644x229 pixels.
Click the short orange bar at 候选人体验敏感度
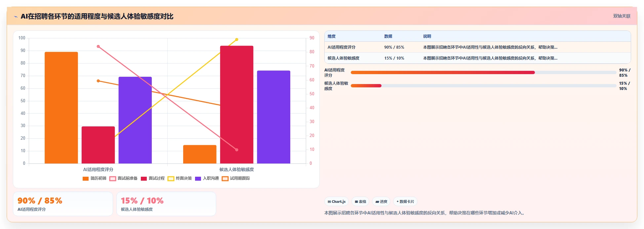pyautogui.click(x=200, y=154)
